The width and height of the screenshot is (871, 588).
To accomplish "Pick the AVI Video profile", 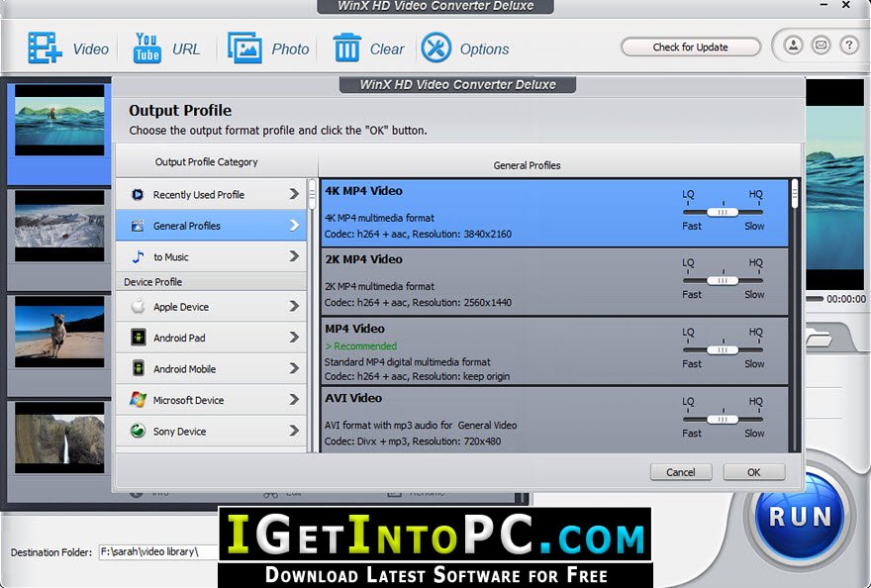I will (554, 420).
